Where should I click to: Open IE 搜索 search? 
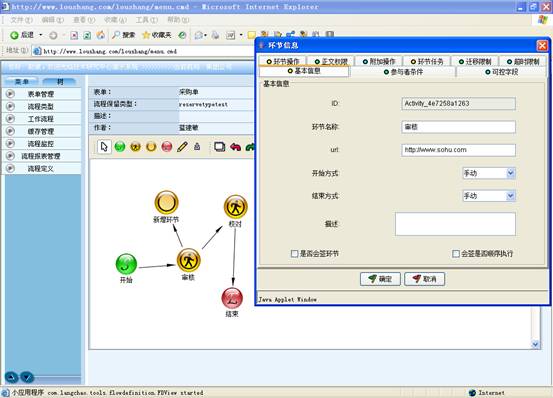[x=124, y=35]
